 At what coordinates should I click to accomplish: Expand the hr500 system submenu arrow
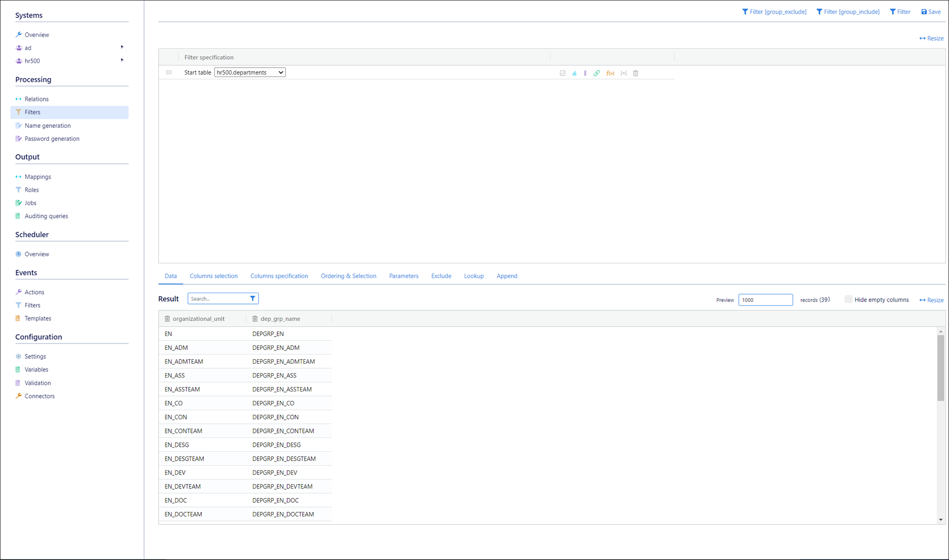pyautogui.click(x=122, y=60)
